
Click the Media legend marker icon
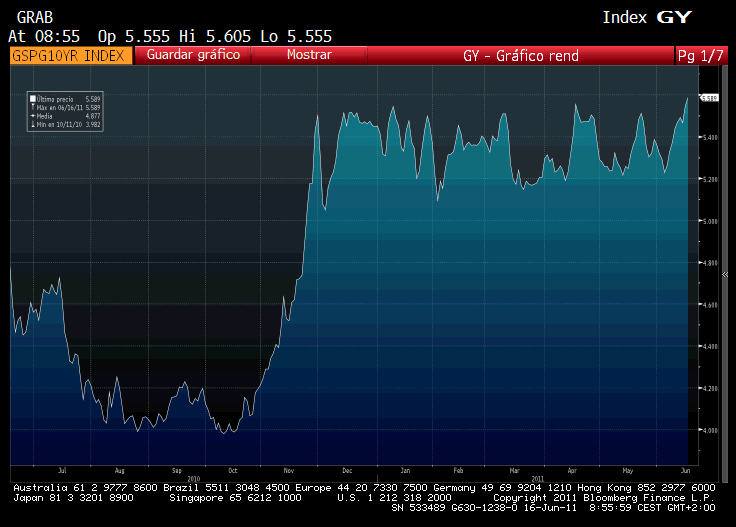pyautogui.click(x=33, y=116)
